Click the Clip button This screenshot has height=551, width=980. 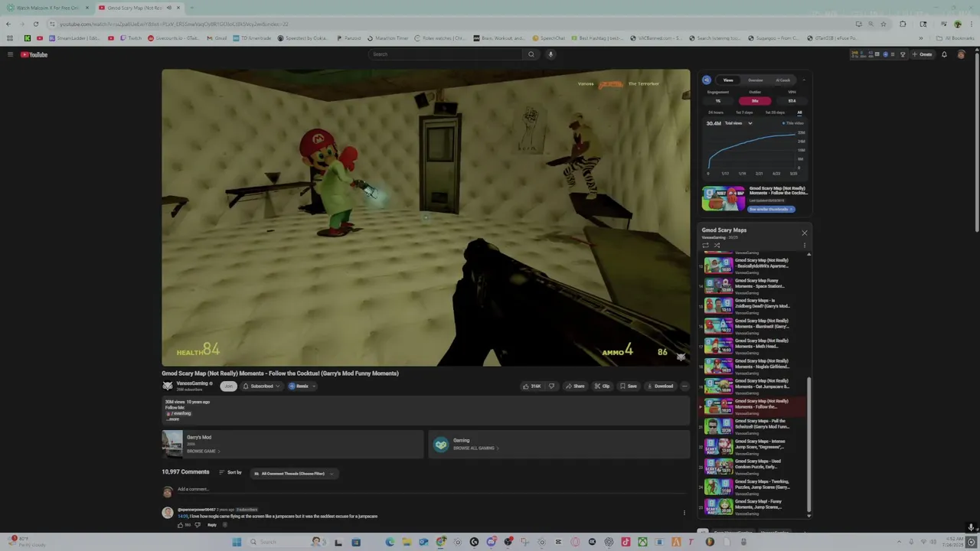click(x=602, y=386)
